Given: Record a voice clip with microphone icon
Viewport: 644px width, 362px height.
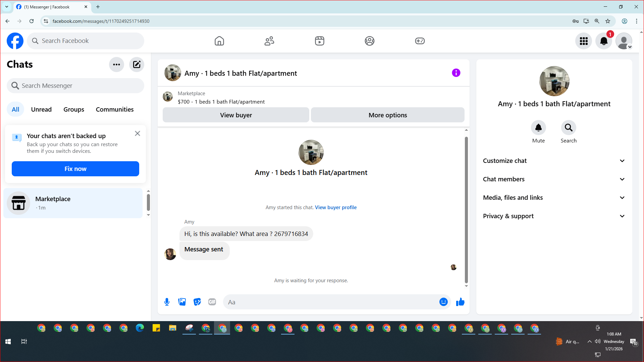Looking at the screenshot, I should [x=167, y=302].
